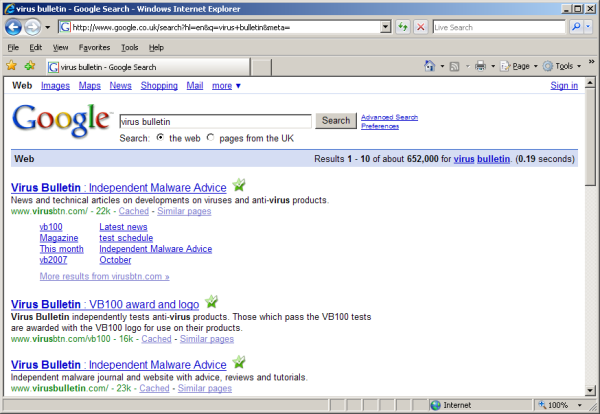The image size is (600, 414).
Task: Click the Live Search magnifier icon
Action: pyautogui.click(x=576, y=27)
